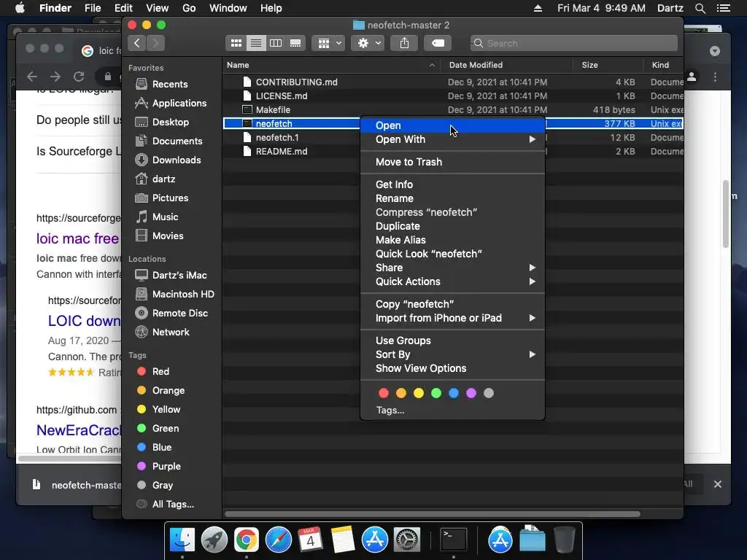Open the gear Action menu in toolbar
747x560 pixels.
point(368,43)
